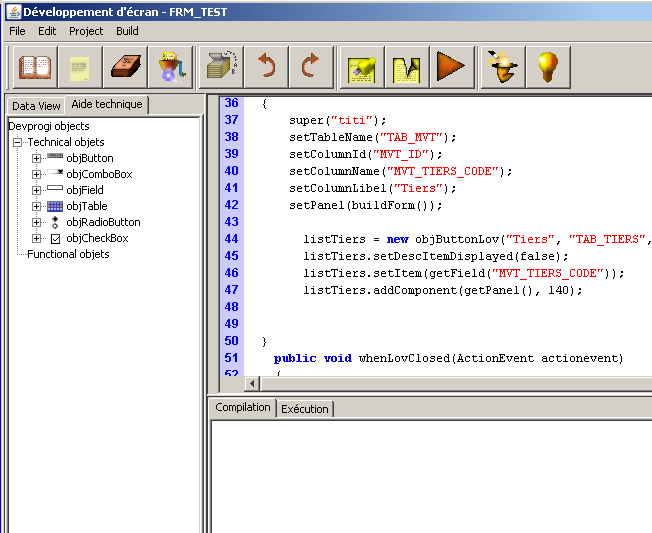The image size is (652, 533).
Task: Open the Project menu
Action: click(86, 31)
